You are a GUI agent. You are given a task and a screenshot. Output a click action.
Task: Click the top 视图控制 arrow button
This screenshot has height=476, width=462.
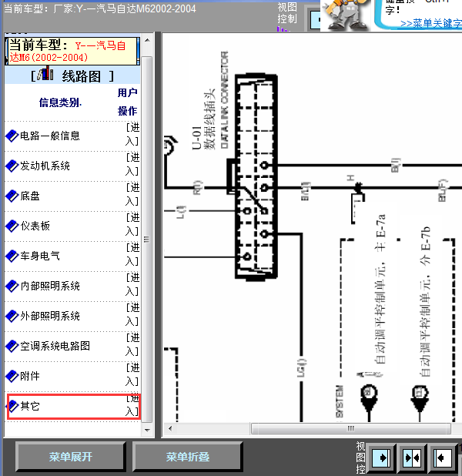coord(314,19)
